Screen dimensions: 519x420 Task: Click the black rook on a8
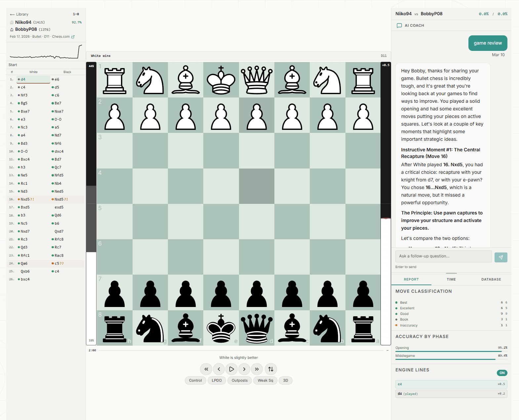[363, 328]
